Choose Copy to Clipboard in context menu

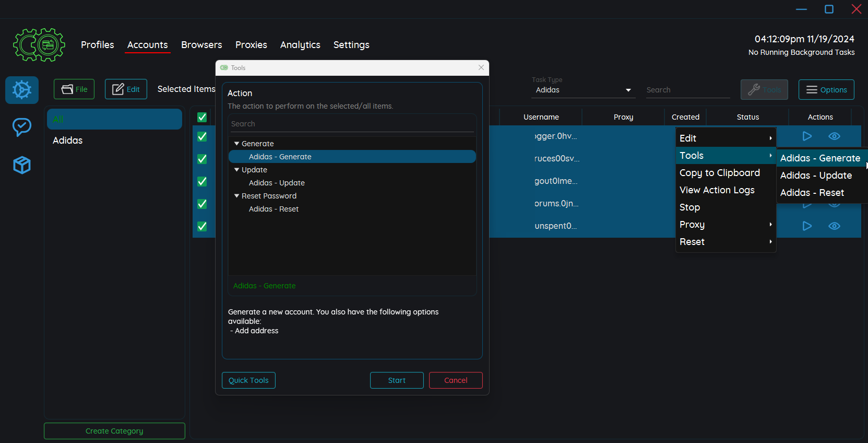click(x=719, y=173)
